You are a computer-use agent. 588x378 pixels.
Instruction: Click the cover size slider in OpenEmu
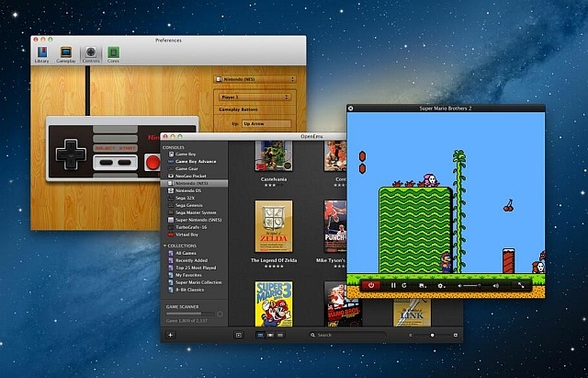pos(433,335)
